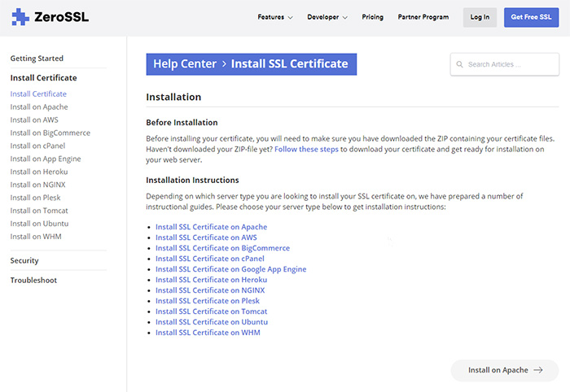Open Install on AWS in sidebar
Viewport: 570px width, 392px height.
click(x=34, y=120)
